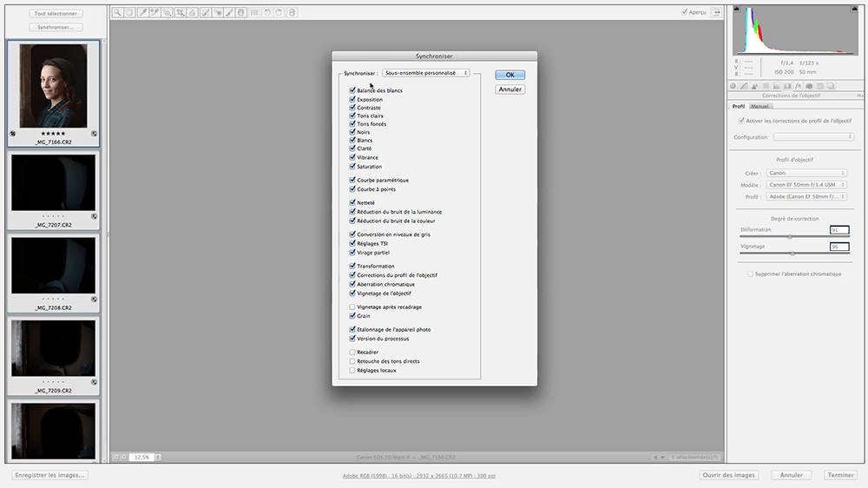Toggle Supprimer l'aberration chromatique checkbox
The width and height of the screenshot is (868, 488).
(x=750, y=274)
